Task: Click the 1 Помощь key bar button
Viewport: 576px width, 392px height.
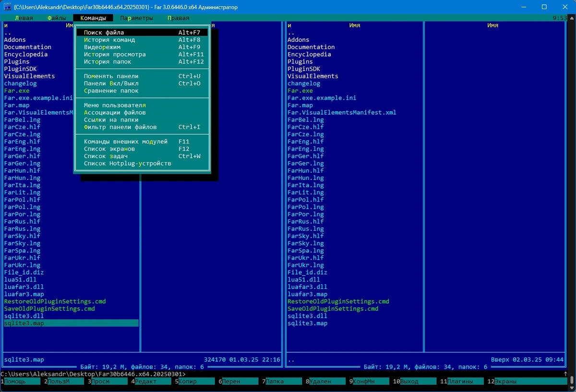Action: pyautogui.click(x=20, y=381)
